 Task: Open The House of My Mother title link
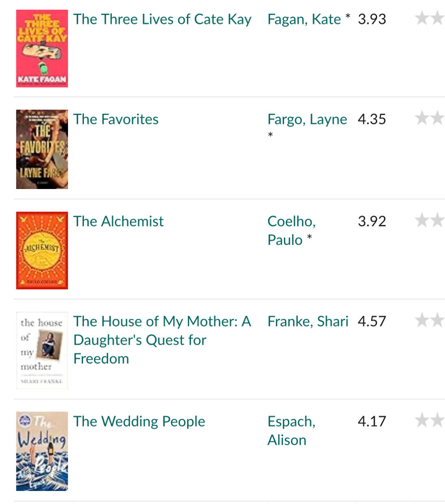point(162,340)
